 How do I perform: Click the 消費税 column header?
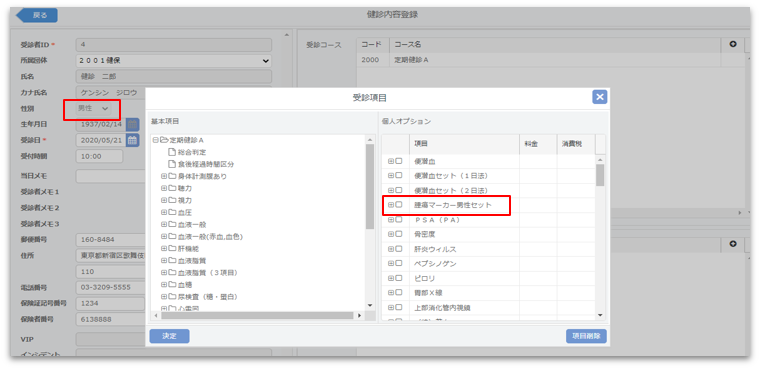click(576, 144)
